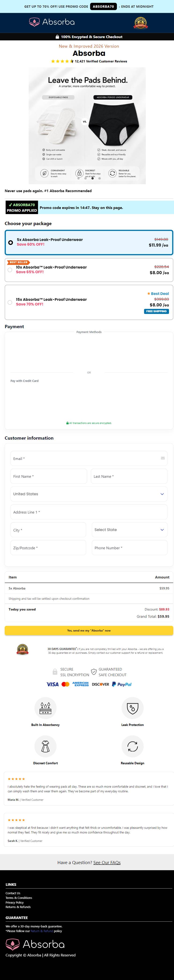Click the padlock icon in the secure checkout bar
Viewport: 174px width, 980px height.
click(57, 37)
